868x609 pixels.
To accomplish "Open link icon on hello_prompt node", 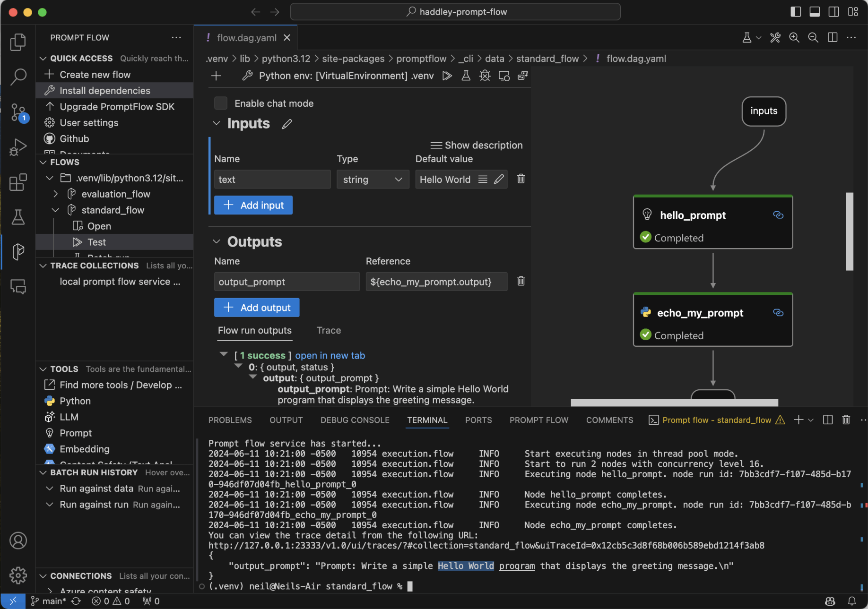I will click(778, 215).
